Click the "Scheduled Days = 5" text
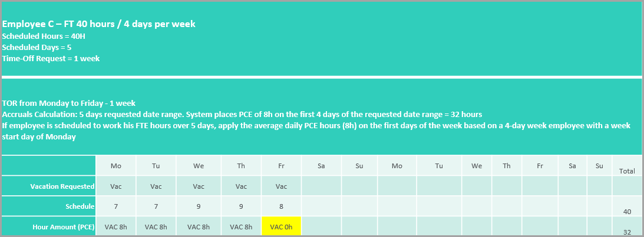644x237 pixels. [x=37, y=47]
